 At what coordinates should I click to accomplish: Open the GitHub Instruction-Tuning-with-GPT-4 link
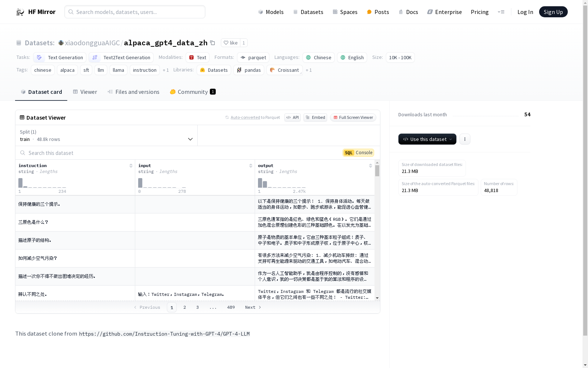[164, 334]
